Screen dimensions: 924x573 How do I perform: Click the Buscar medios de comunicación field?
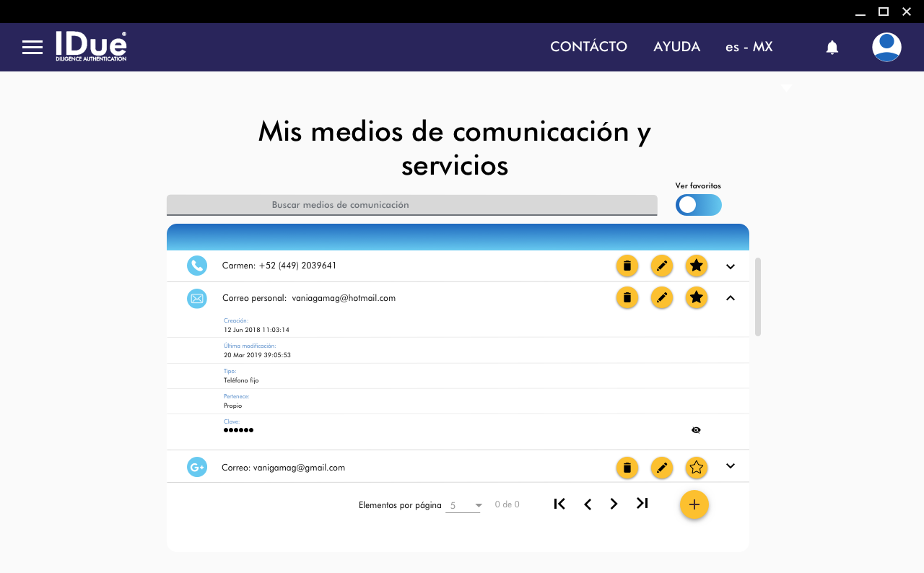(x=411, y=205)
